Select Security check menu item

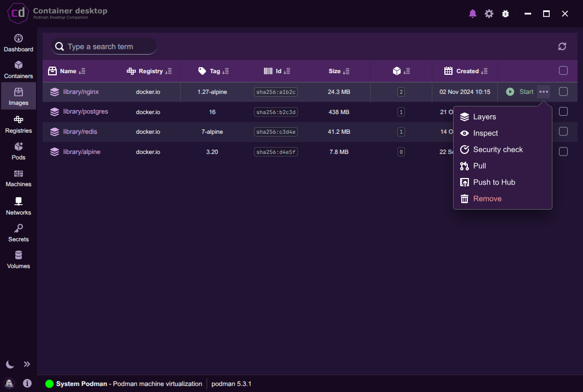point(503,150)
